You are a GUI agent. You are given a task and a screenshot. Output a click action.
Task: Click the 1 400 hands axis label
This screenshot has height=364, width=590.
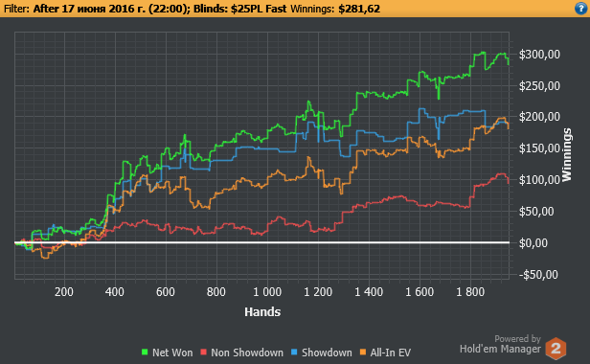[x=369, y=292]
